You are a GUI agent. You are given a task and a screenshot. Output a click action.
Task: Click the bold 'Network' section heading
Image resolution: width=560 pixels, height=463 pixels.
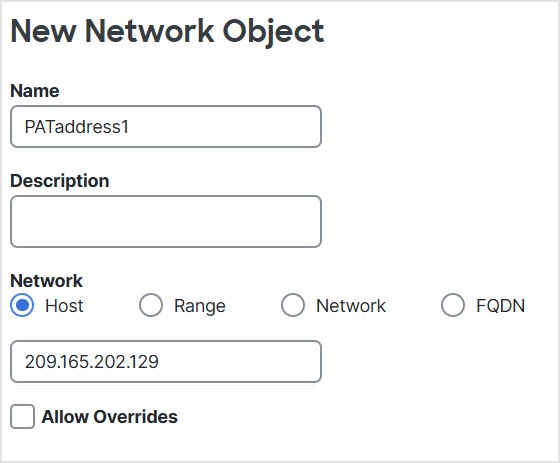(46, 281)
